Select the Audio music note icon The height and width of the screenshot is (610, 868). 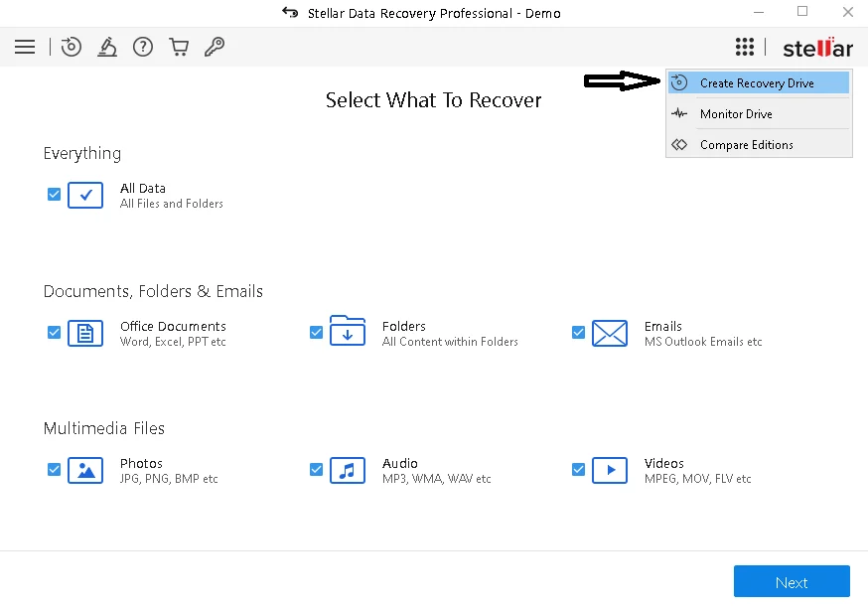[x=348, y=471]
